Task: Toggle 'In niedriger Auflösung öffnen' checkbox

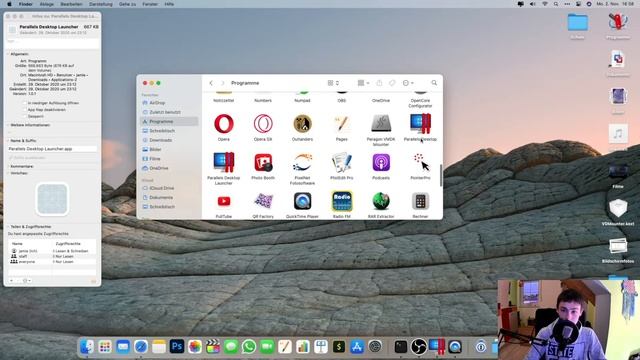Action: click(x=25, y=103)
